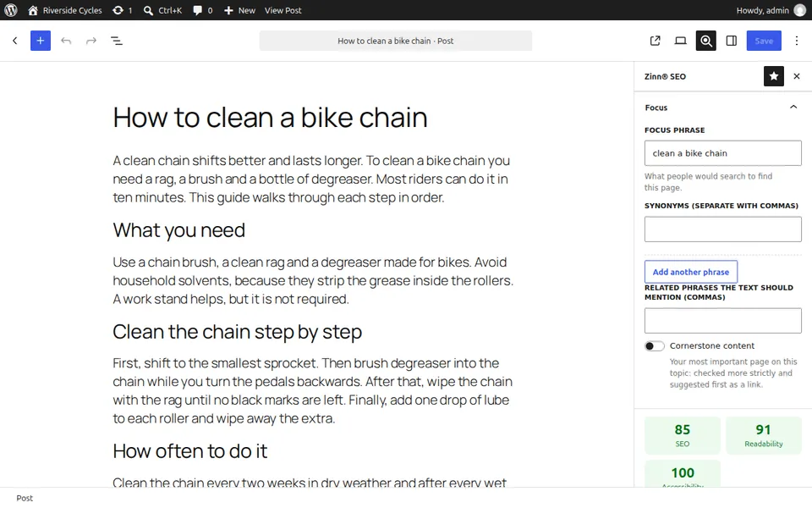Image resolution: width=812 pixels, height=508 pixels.
Task: Open the command palette title bar
Action: point(396,41)
